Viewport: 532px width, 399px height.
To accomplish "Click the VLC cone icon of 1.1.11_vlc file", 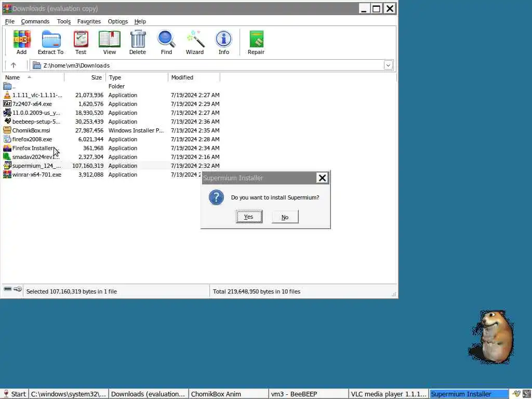I will point(7,95).
